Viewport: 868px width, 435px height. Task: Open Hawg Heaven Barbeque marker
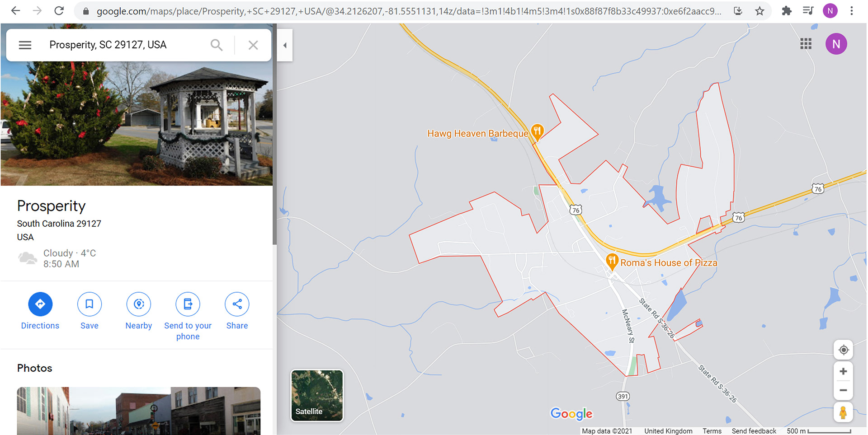click(537, 131)
